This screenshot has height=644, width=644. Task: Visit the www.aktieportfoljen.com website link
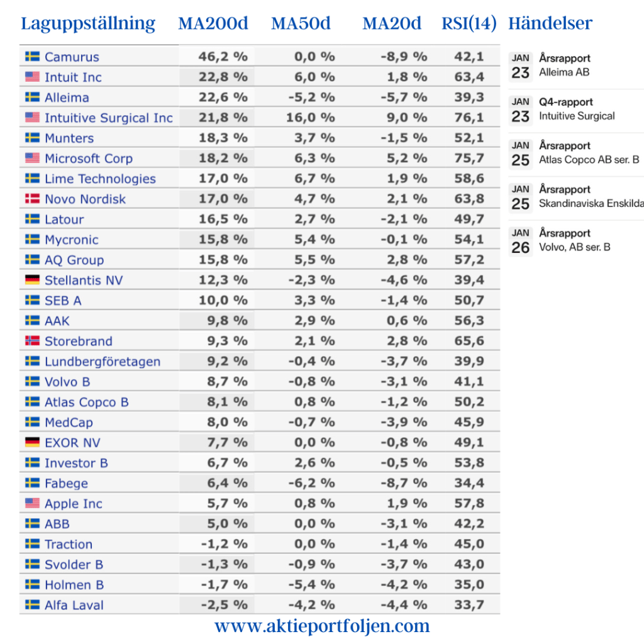pyautogui.click(x=322, y=626)
